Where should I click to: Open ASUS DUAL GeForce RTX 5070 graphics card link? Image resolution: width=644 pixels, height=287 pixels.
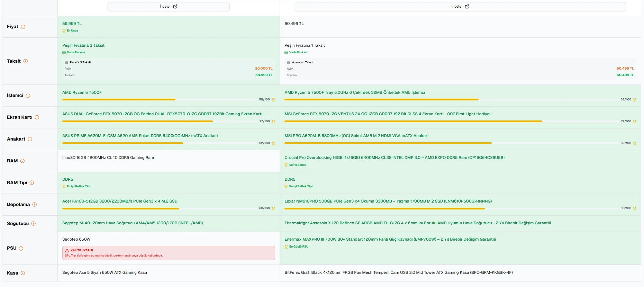click(162, 114)
